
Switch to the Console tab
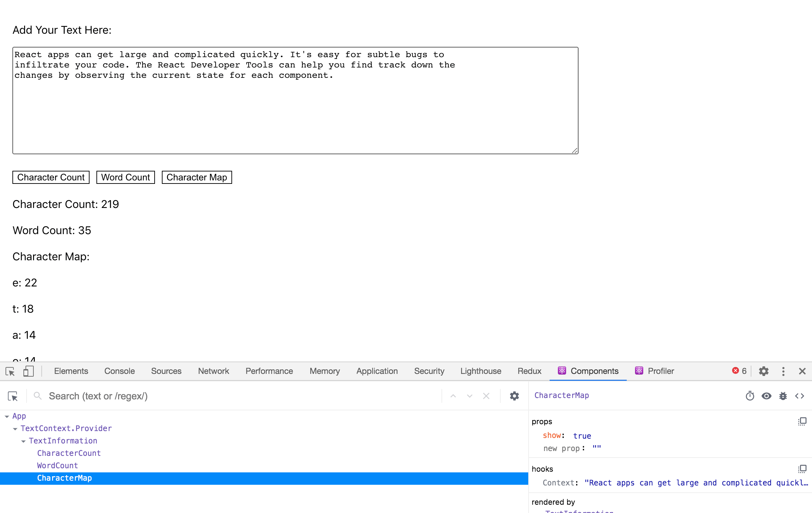pyautogui.click(x=119, y=371)
